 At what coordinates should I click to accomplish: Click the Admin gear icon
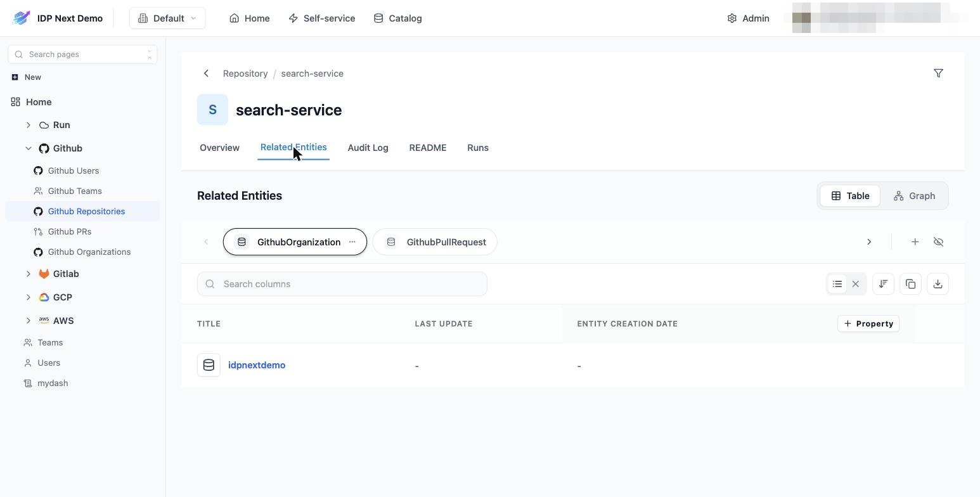click(732, 18)
